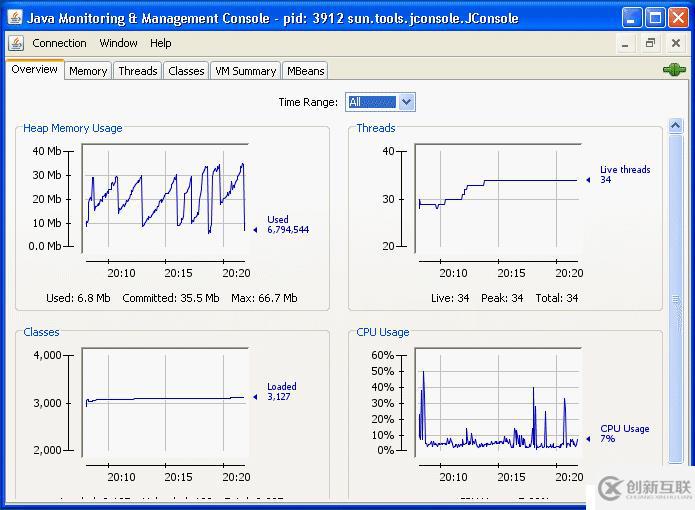Screen dimensions: 695x510
Task: Click the green connection status icon
Action: [673, 70]
